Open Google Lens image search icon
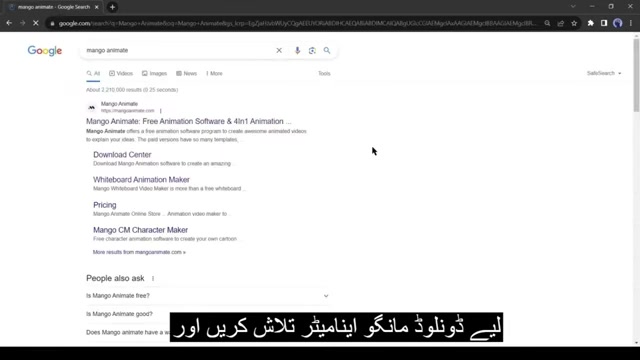The width and height of the screenshot is (640, 360). [312, 50]
